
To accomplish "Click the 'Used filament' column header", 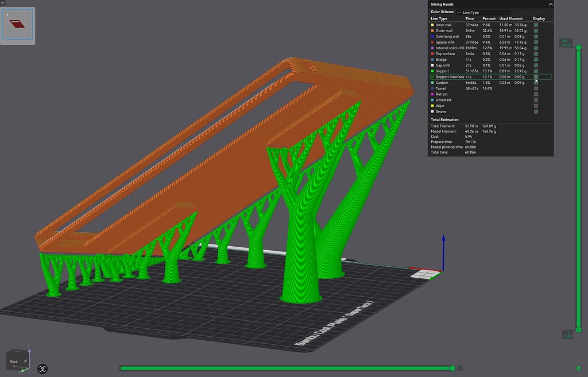I will point(510,18).
